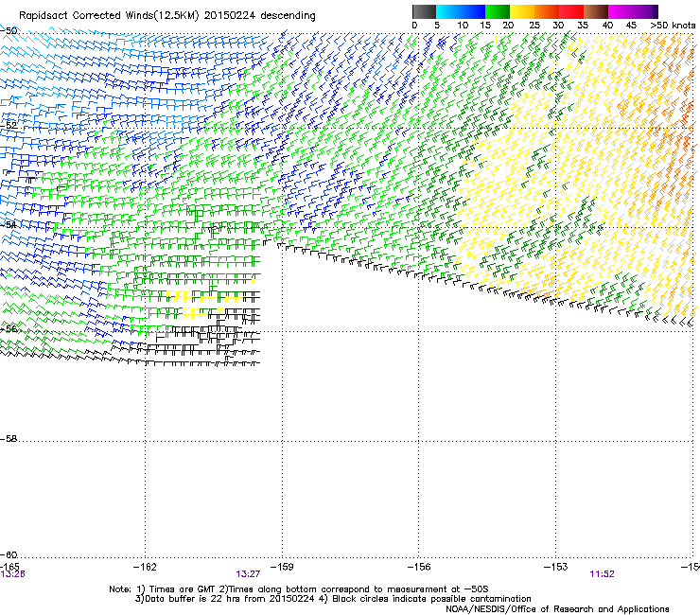This screenshot has height=615, width=700.
Task: Click the legend label '40'
Action: [607, 26]
